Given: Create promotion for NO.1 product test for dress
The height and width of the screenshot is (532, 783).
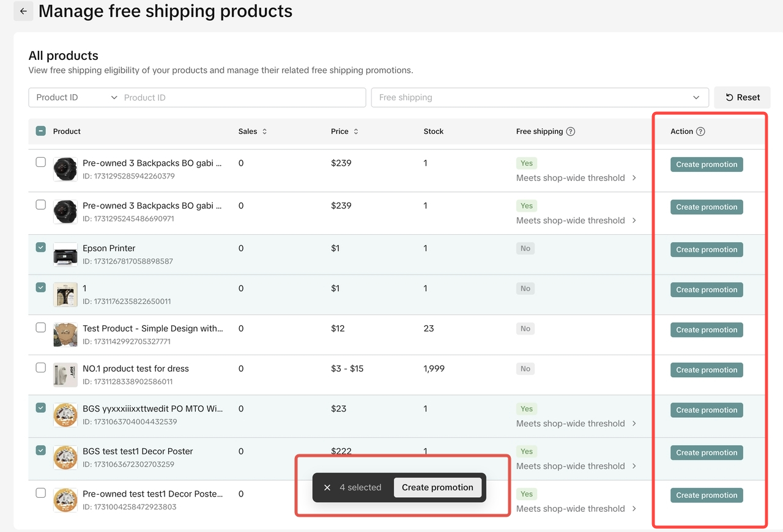Looking at the screenshot, I should pyautogui.click(x=707, y=370).
